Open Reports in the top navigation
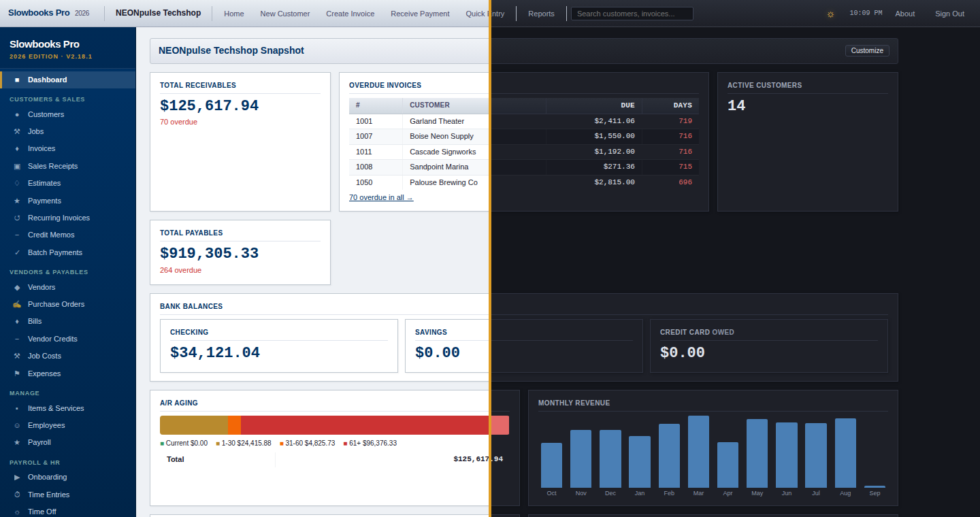Screen dimensions: 980x517 click(541, 14)
